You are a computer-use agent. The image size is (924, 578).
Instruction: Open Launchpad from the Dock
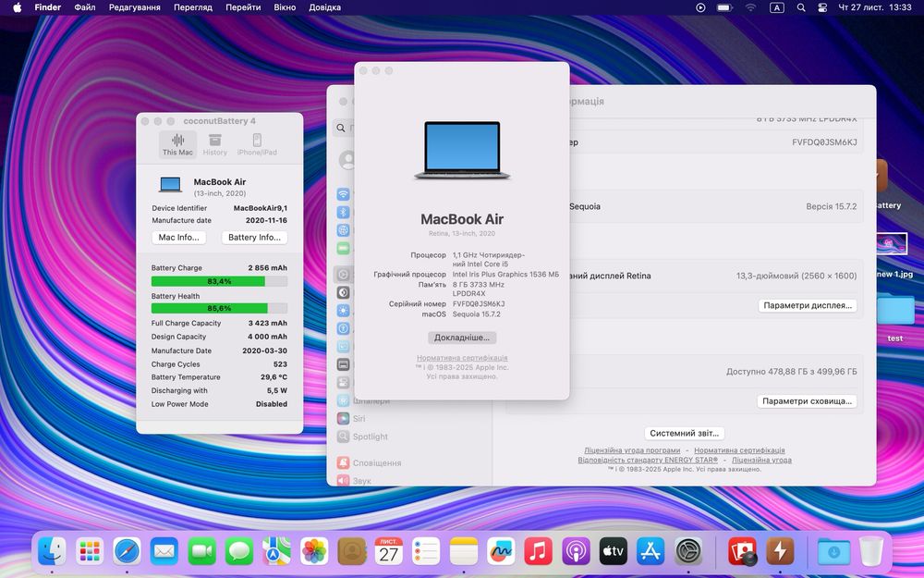pos(90,552)
